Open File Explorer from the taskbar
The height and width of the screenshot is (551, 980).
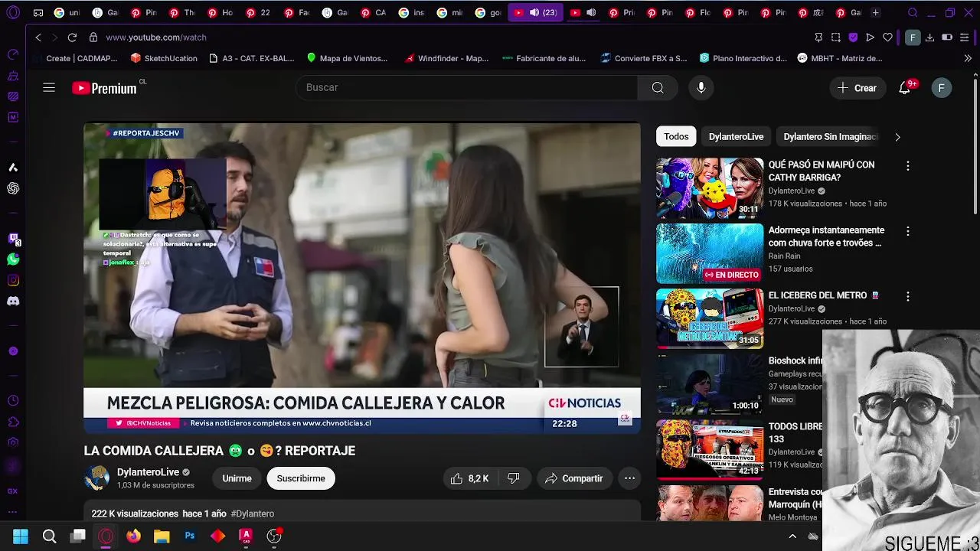click(162, 536)
